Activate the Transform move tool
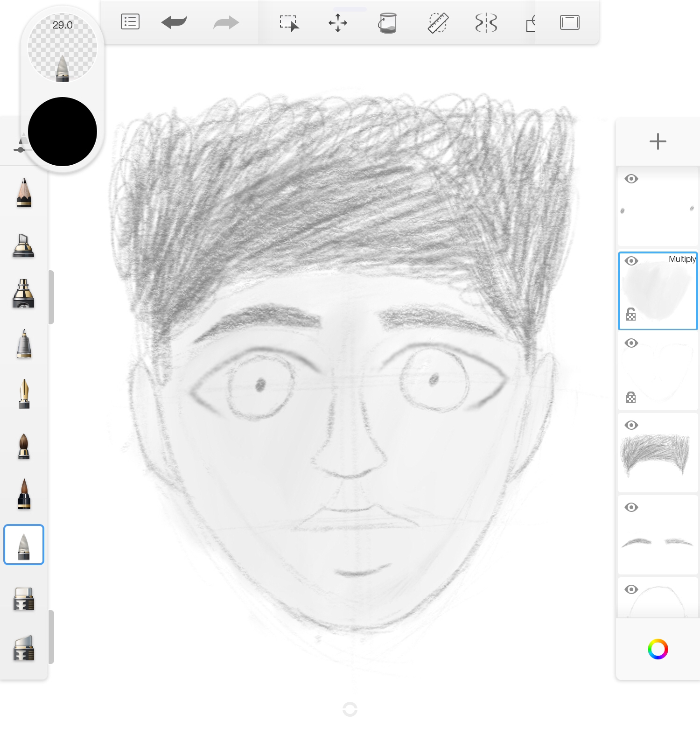The height and width of the screenshot is (756, 700). tap(337, 23)
